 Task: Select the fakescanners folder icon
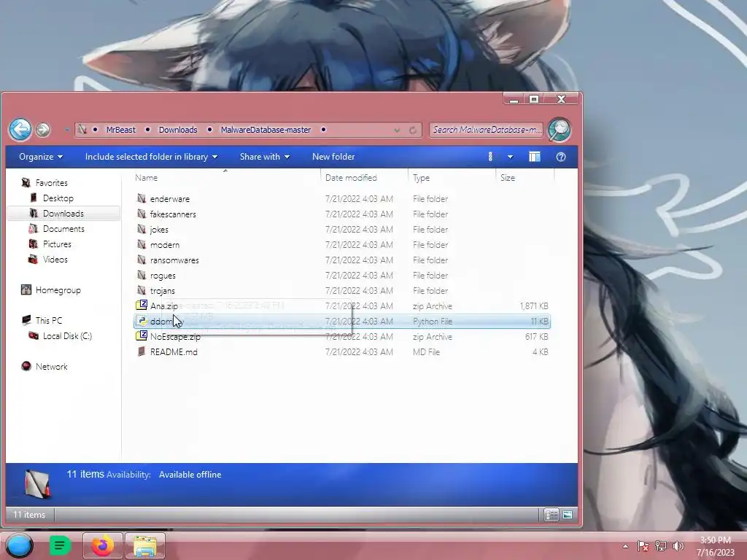point(141,214)
